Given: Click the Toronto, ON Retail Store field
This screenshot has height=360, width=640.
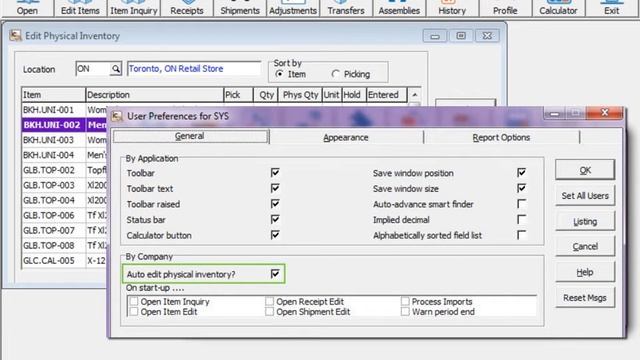Looking at the screenshot, I should pyautogui.click(x=194, y=69).
